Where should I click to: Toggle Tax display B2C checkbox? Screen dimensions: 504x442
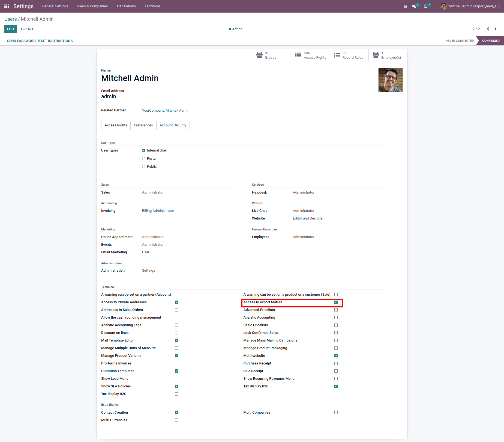pos(177,394)
